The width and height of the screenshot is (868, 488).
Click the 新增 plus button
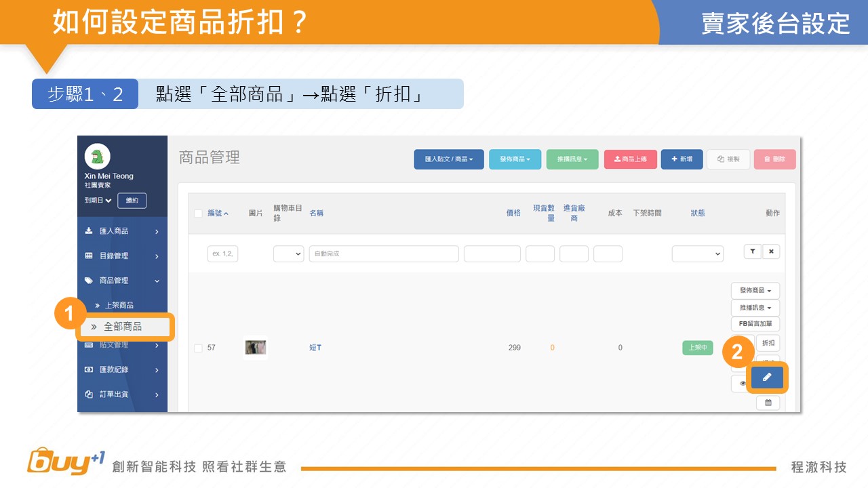click(682, 159)
